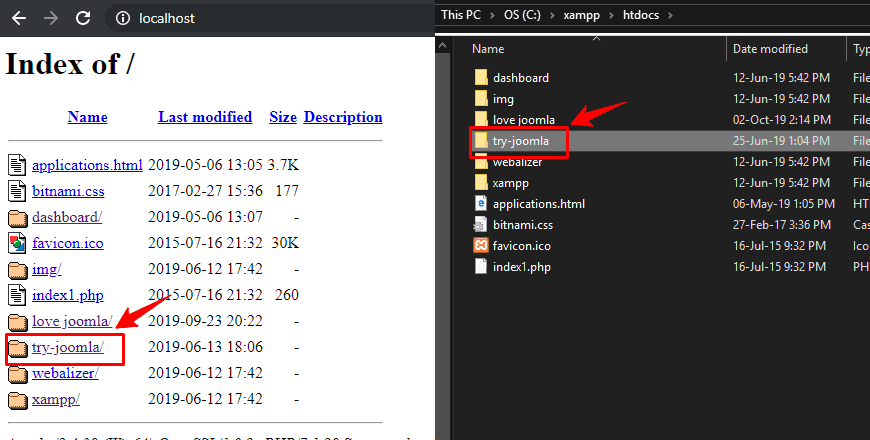
Task: Open love joomla/ directory link
Action: point(72,321)
